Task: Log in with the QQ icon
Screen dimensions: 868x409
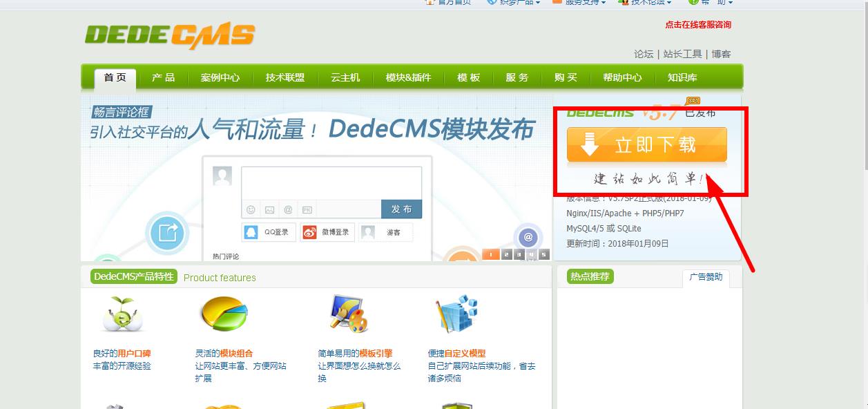Action: (x=250, y=232)
